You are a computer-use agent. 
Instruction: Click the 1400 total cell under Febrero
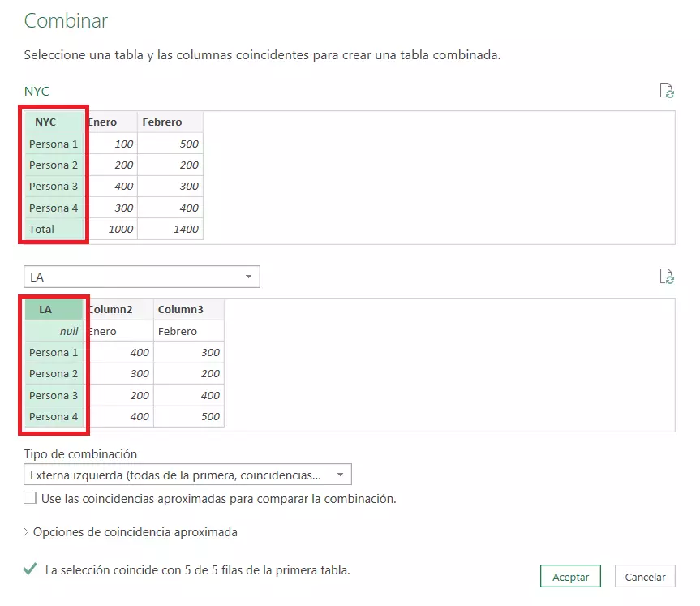[x=170, y=230]
